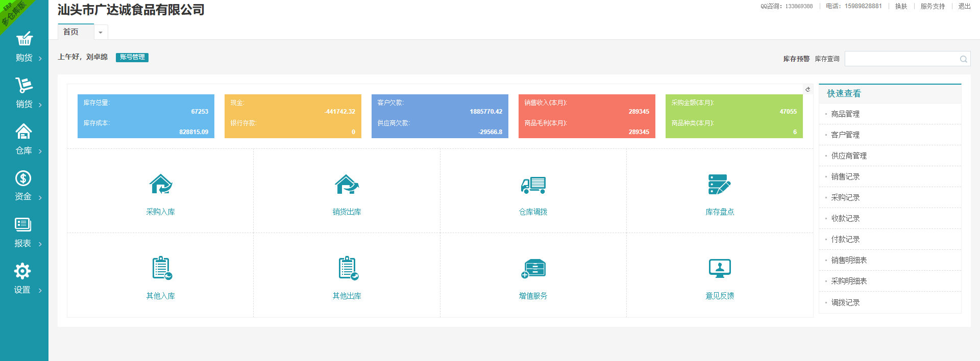
Task: Open 服务支持 in the header
Action: tap(933, 6)
